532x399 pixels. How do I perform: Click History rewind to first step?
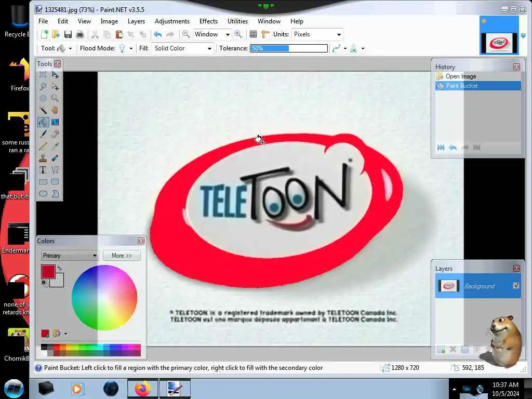click(441, 147)
